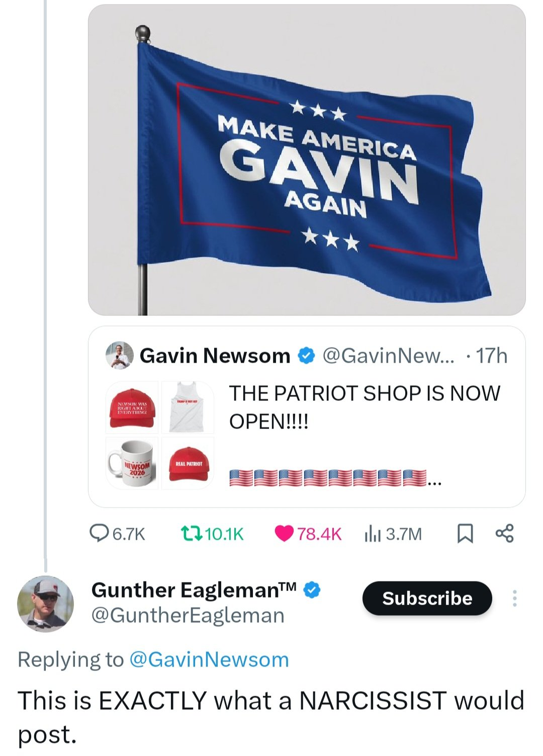This screenshot has height=756, width=543.
Task: Bookmark this post with the bookmark icon
Action: 465,533
